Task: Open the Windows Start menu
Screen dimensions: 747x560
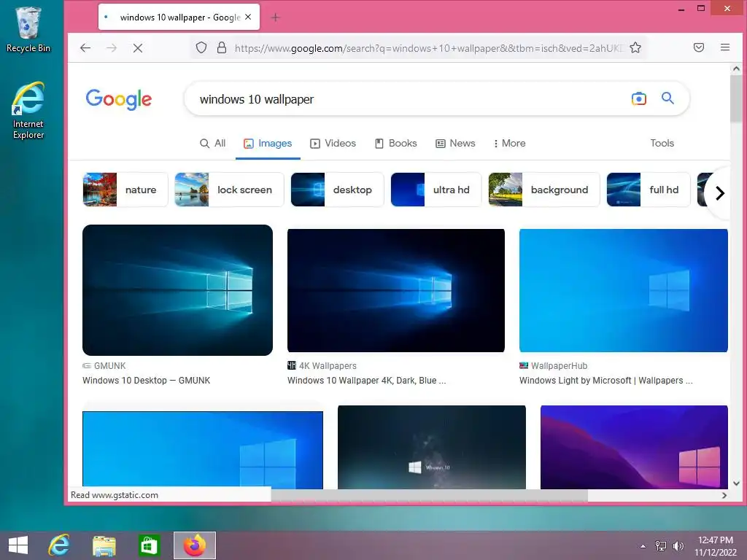Action: 18,545
